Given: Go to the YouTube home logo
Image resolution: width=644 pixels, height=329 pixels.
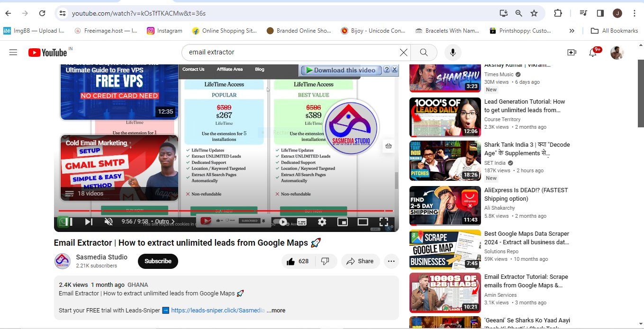Looking at the screenshot, I should click(x=48, y=53).
